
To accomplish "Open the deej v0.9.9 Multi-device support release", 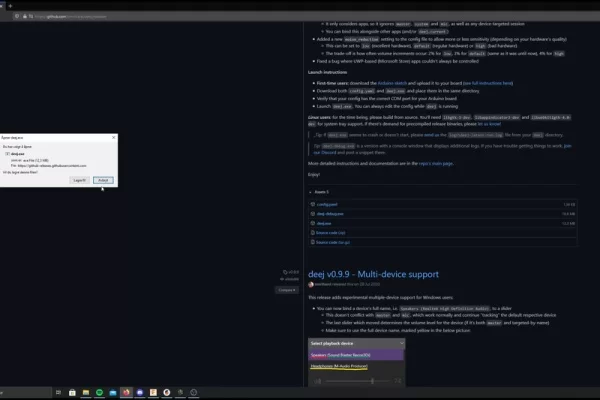I will (x=373, y=274).
